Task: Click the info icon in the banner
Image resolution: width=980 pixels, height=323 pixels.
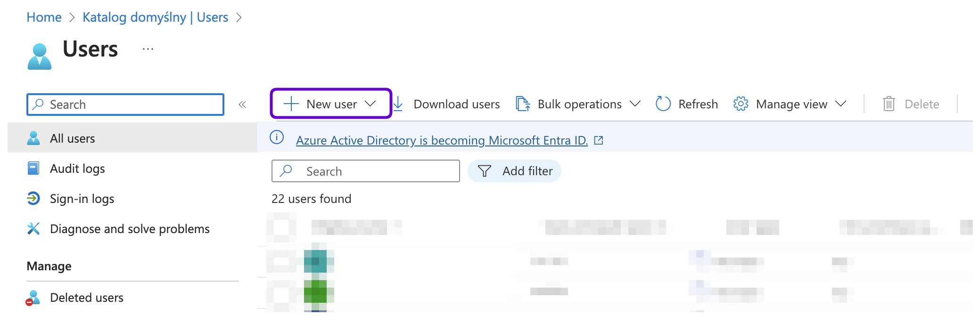Action: [x=277, y=137]
